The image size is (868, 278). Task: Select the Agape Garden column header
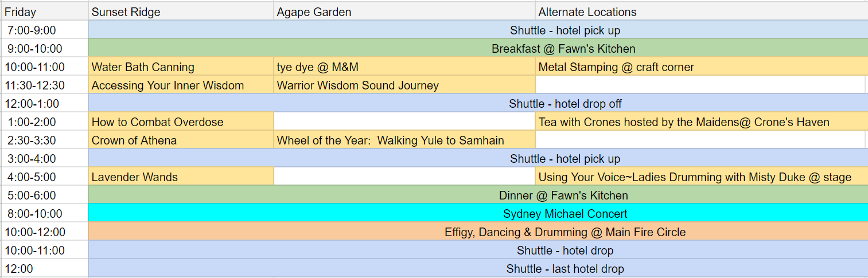[x=404, y=11]
